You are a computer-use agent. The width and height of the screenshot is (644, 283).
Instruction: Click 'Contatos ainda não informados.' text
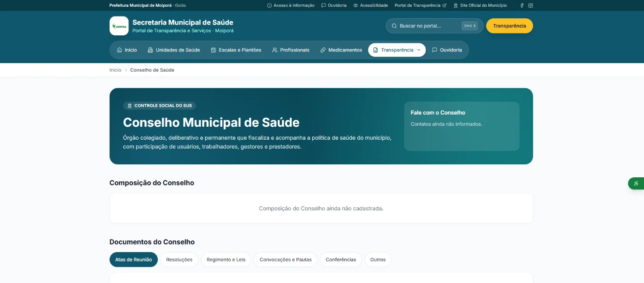446,124
